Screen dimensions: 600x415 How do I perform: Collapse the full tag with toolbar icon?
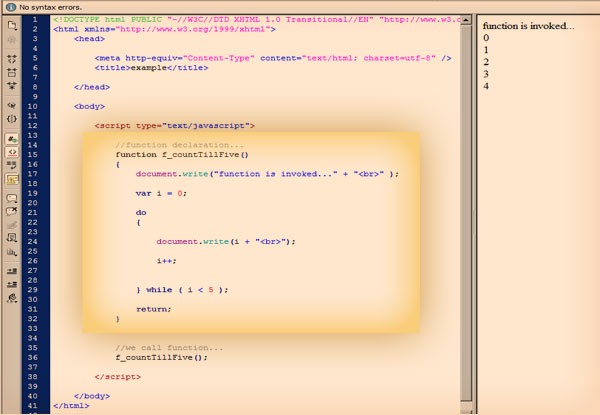tap(12, 59)
